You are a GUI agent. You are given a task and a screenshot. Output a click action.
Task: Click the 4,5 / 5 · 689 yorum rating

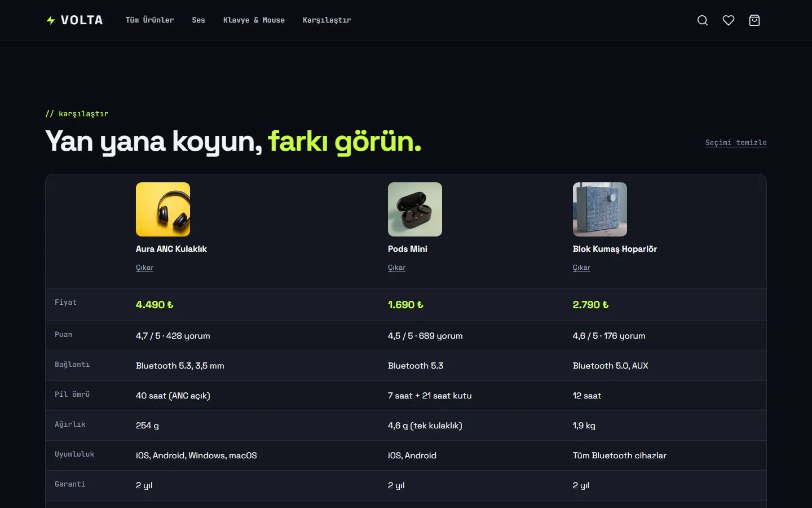[425, 336]
